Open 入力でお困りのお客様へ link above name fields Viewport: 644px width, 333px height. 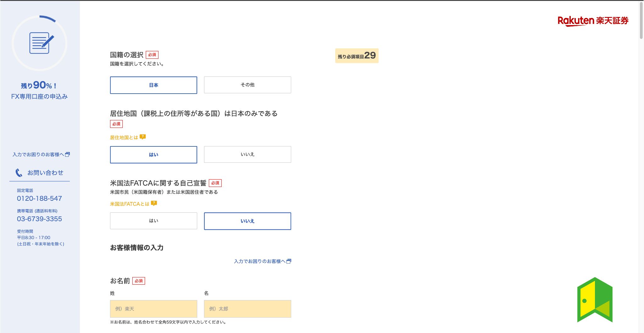[262, 261]
